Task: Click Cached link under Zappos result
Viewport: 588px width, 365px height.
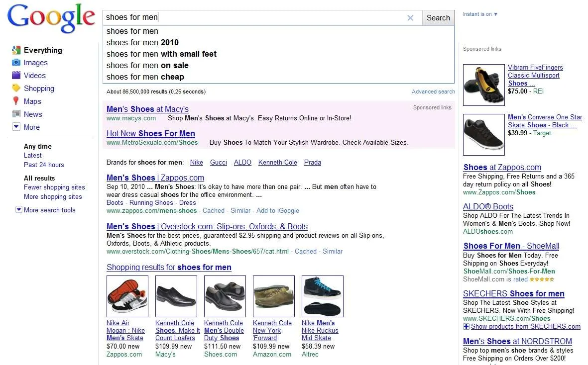Action: click(x=214, y=211)
